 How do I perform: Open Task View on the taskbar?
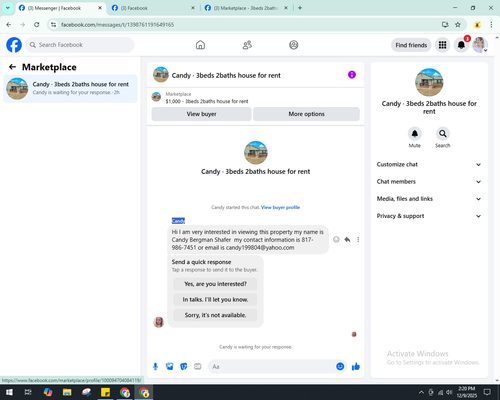28,392
